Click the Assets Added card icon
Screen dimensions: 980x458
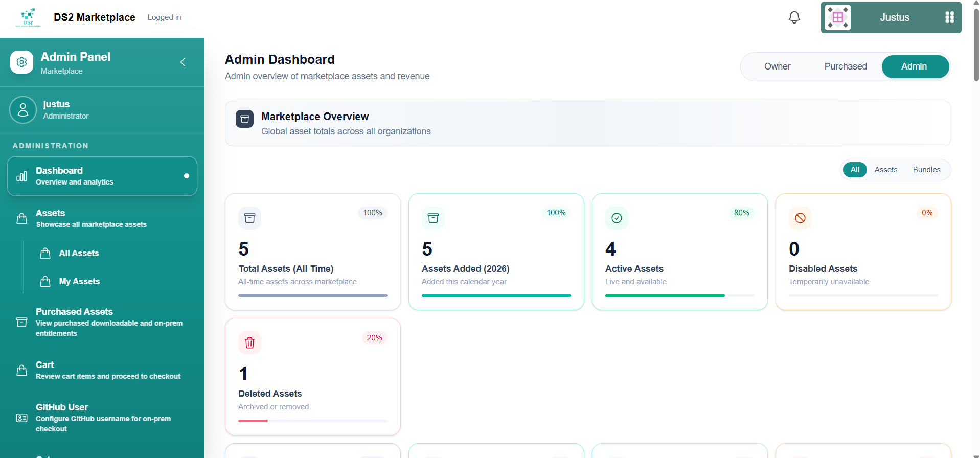(x=433, y=218)
